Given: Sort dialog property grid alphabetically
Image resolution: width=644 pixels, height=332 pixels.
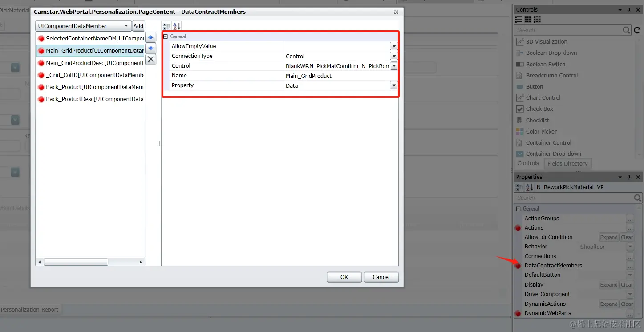Looking at the screenshot, I should pyautogui.click(x=176, y=26).
